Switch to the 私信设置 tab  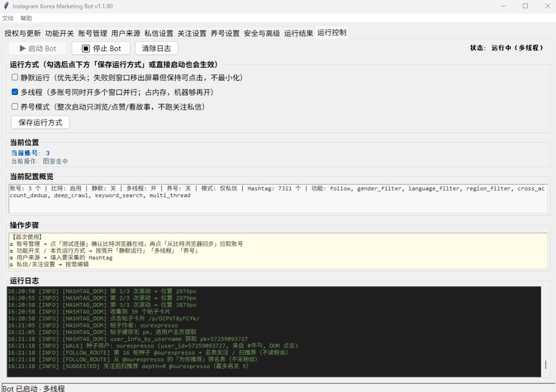pos(159,33)
